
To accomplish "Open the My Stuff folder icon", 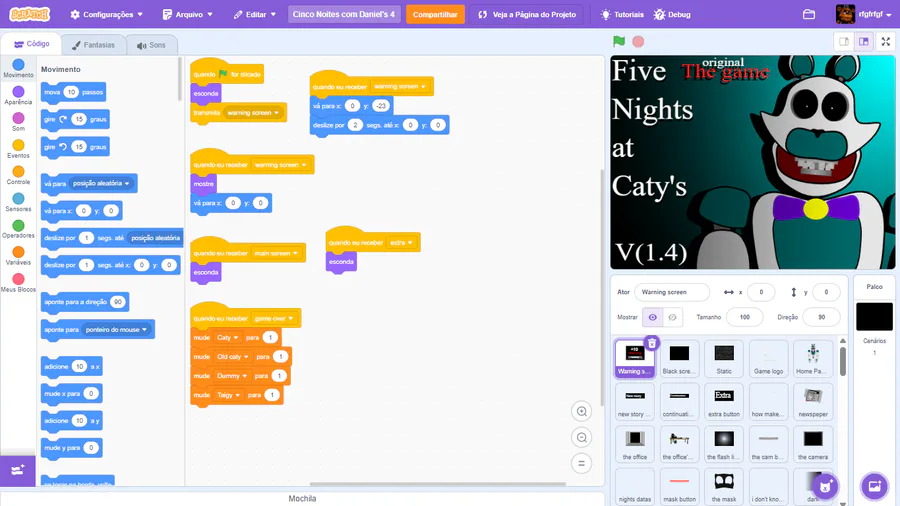I will click(809, 14).
